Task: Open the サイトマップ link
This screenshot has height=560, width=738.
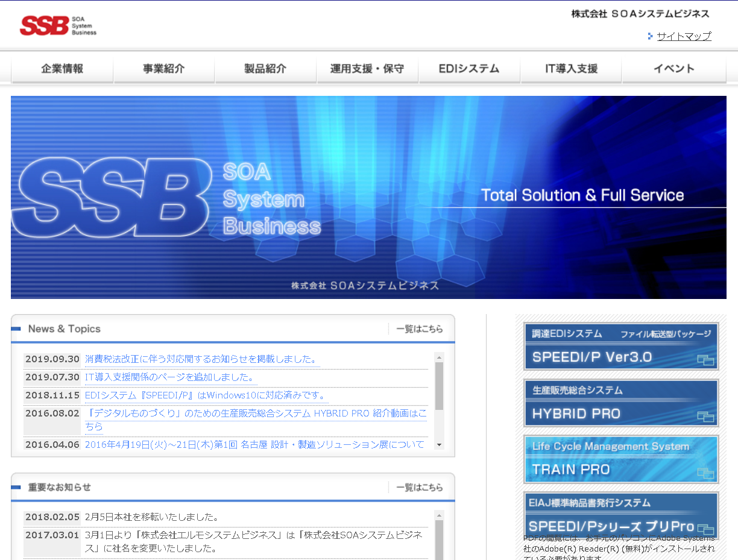Action: 684,36
